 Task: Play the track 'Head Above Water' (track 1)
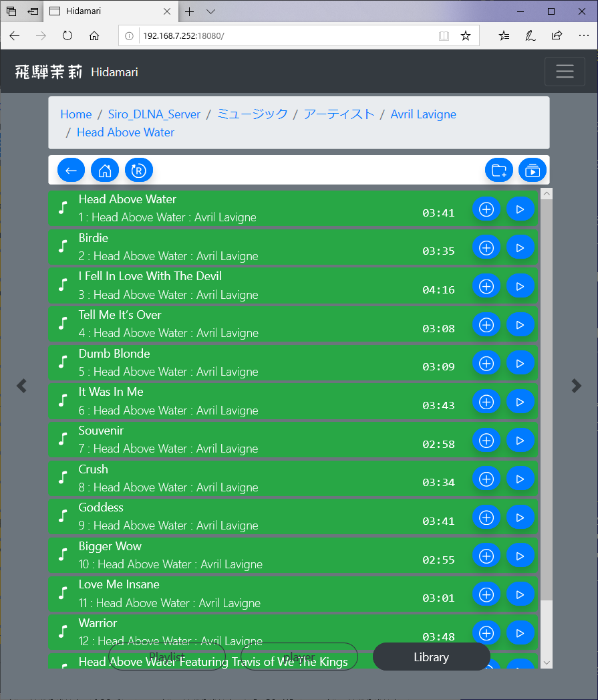pos(520,209)
